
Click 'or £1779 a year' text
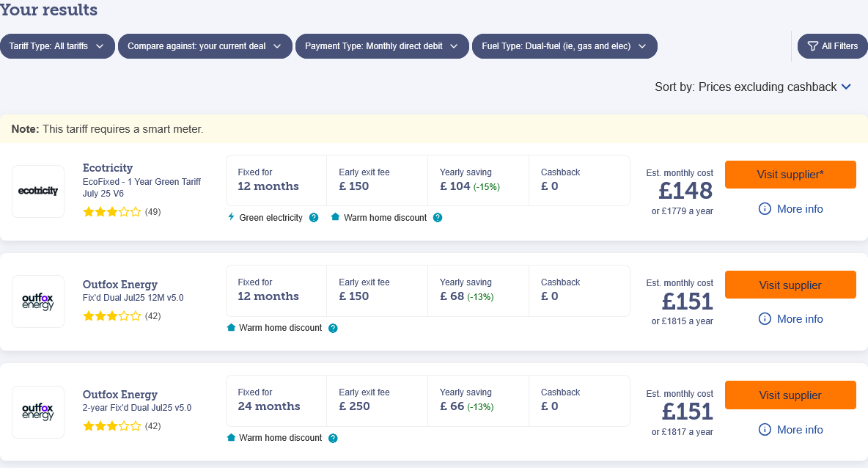pos(682,211)
